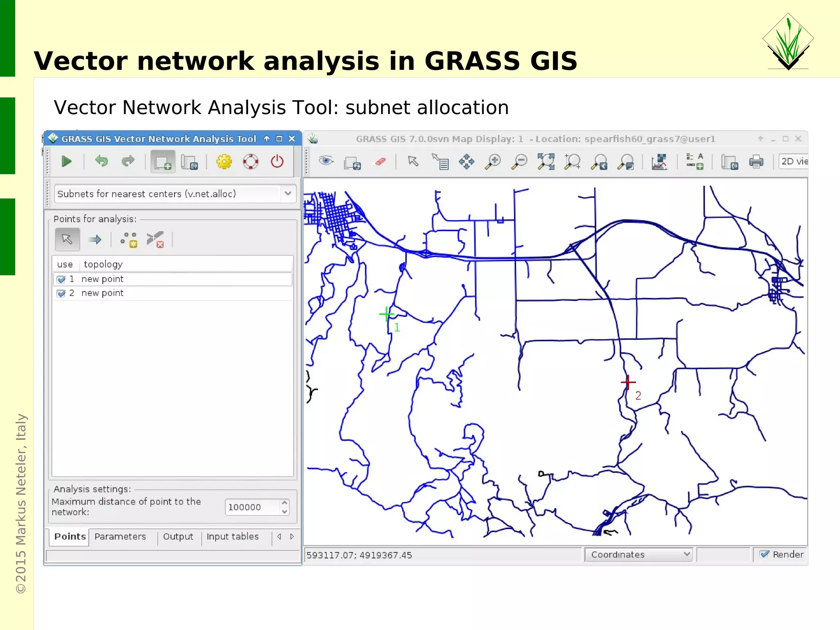The height and width of the screenshot is (630, 840).
Task: Click the snap to nodes arrow icon
Action: tap(95, 239)
